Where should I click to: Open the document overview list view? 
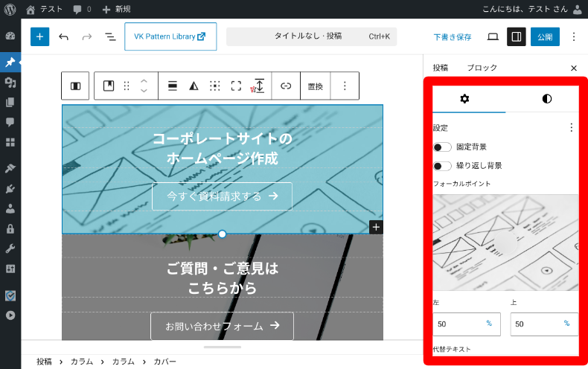[x=110, y=36]
